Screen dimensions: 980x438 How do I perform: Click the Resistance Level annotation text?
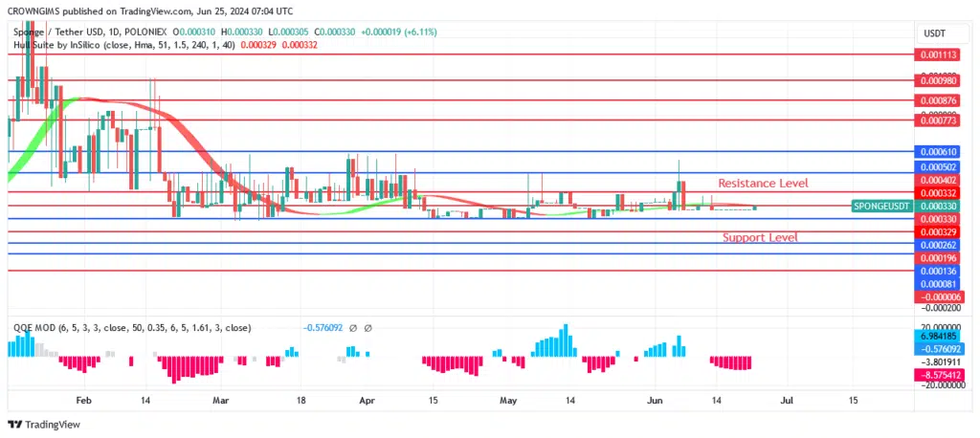[x=763, y=183]
